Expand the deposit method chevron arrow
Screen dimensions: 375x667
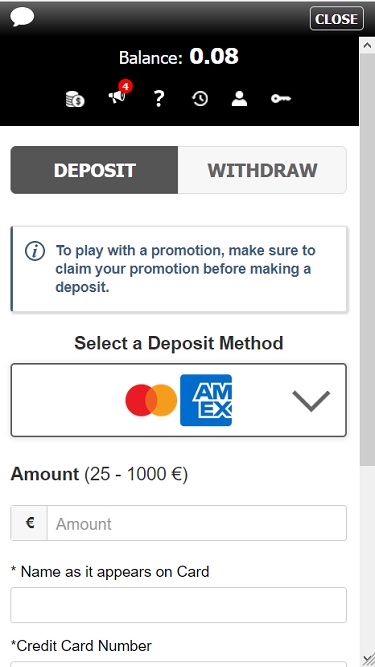[311, 401]
